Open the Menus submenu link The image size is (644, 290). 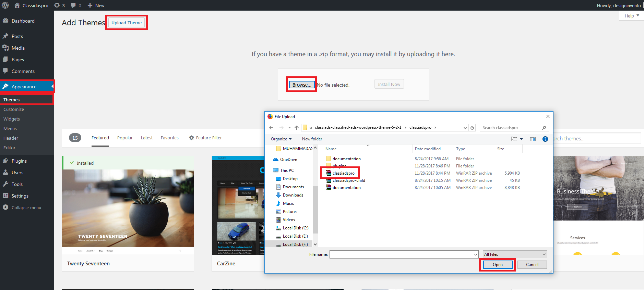click(10, 128)
